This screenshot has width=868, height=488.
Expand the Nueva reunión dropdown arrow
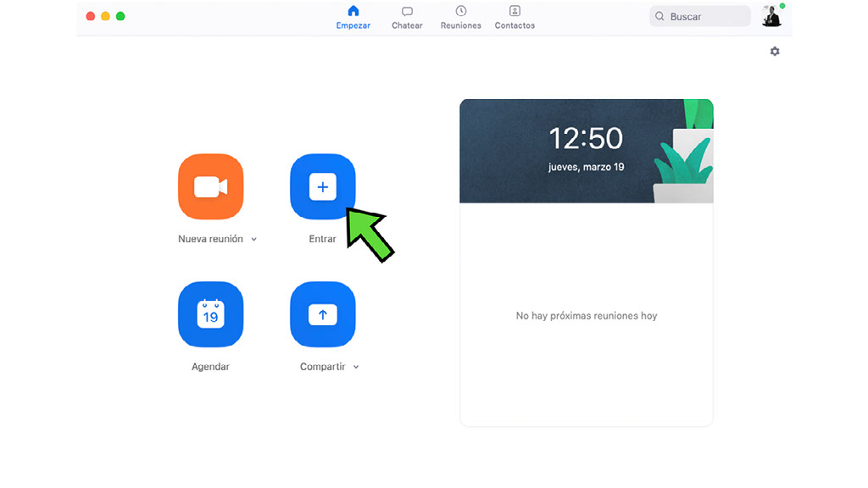(254, 240)
